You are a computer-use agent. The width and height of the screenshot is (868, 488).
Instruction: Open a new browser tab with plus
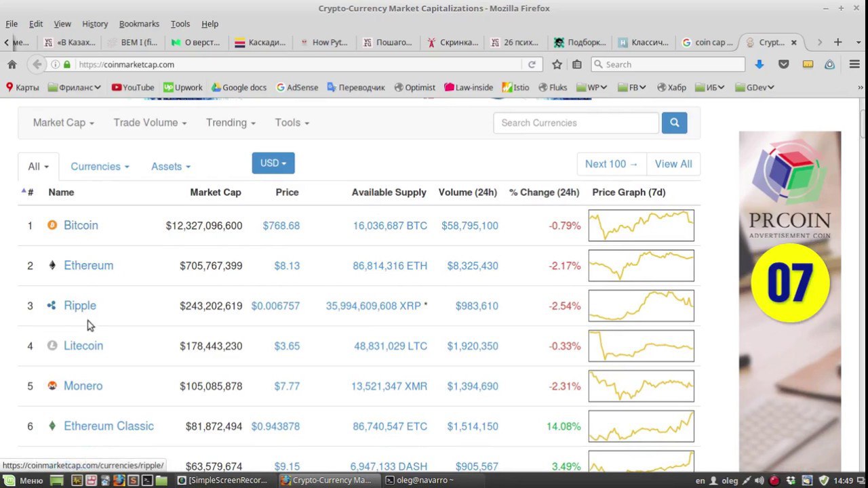pyautogui.click(x=837, y=42)
